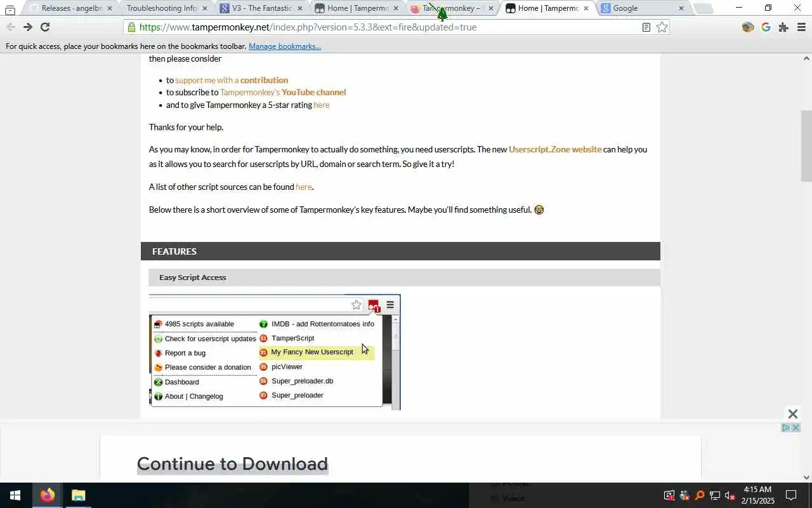812x508 pixels.
Task: Open Userscript.Zone website link
Action: coord(555,149)
